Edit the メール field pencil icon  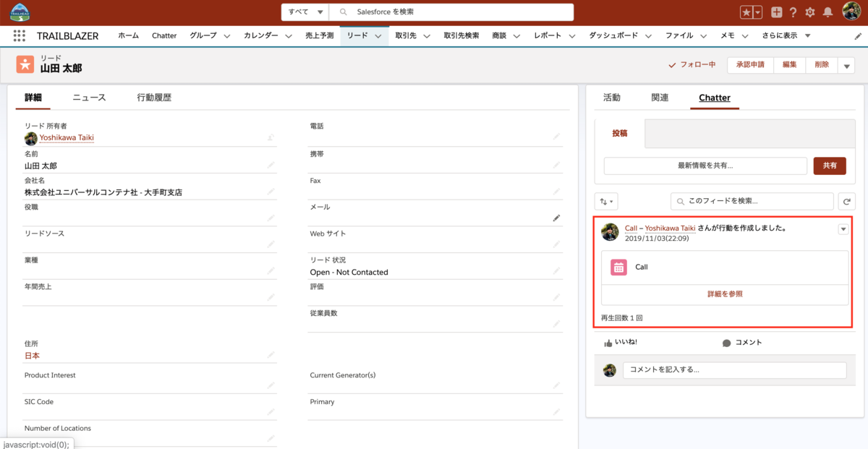pyautogui.click(x=556, y=218)
